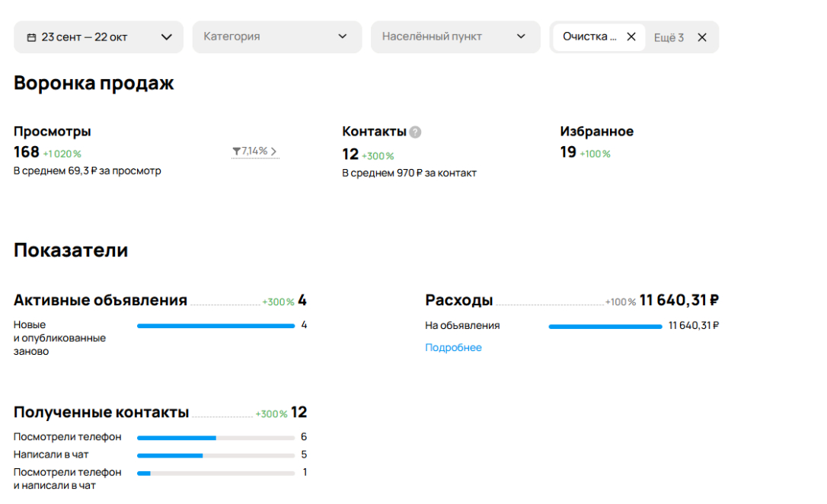Click the calendar icon in date filter
The image size is (827, 504).
(x=31, y=37)
